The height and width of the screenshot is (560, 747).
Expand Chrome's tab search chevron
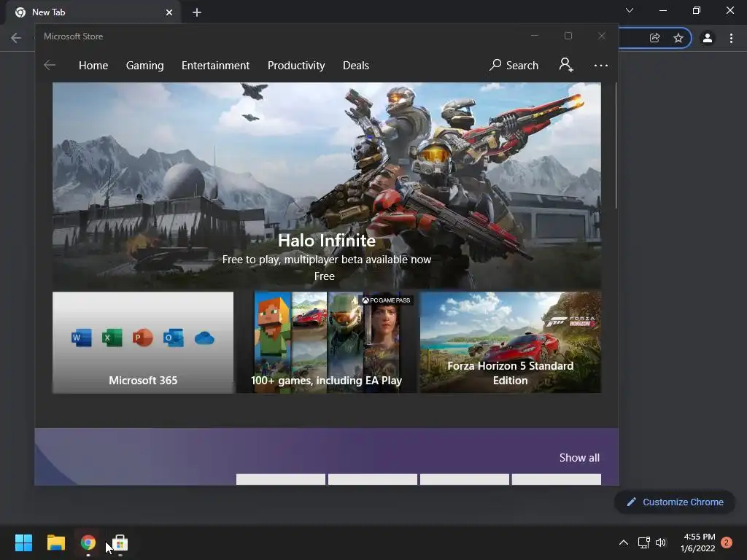tap(630, 10)
